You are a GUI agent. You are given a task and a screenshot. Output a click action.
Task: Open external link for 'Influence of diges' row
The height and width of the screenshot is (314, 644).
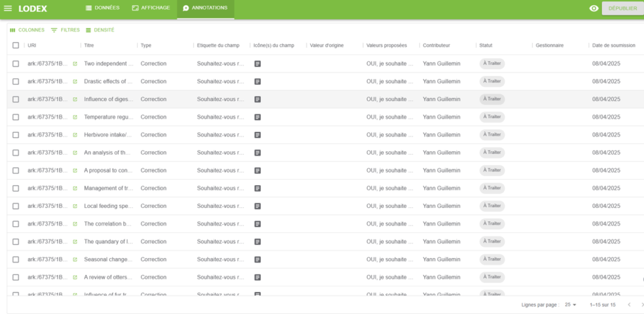(x=75, y=99)
